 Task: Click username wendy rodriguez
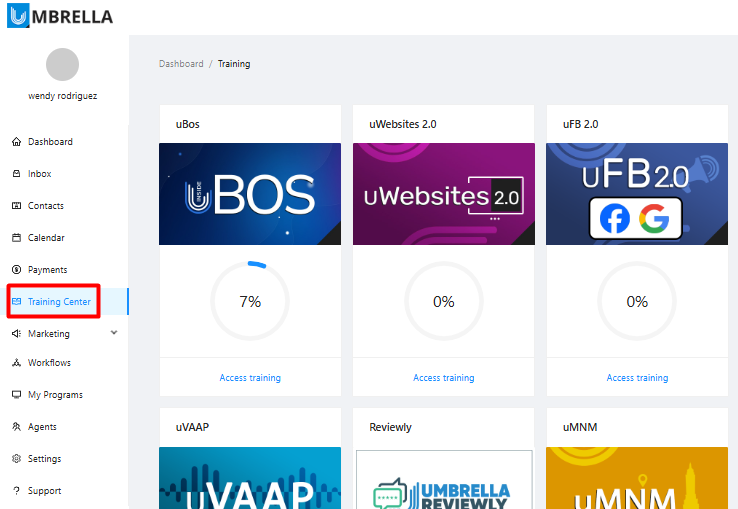pos(63,96)
